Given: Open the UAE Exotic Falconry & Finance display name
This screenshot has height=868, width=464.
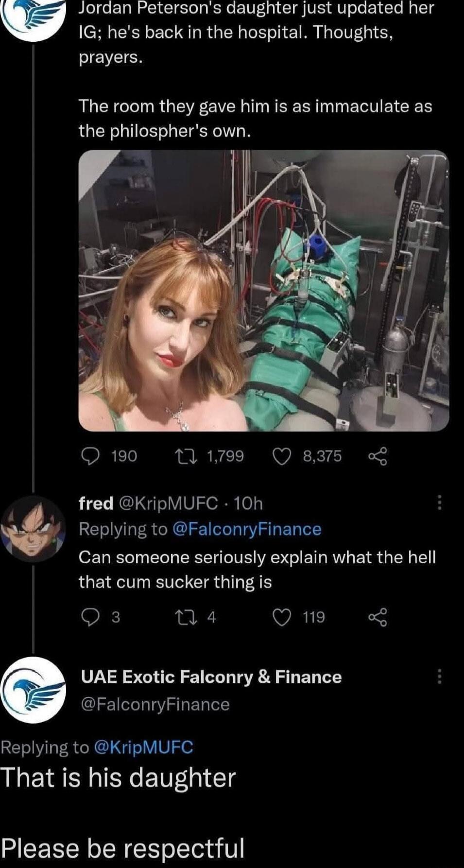Looking at the screenshot, I should tap(211, 677).
